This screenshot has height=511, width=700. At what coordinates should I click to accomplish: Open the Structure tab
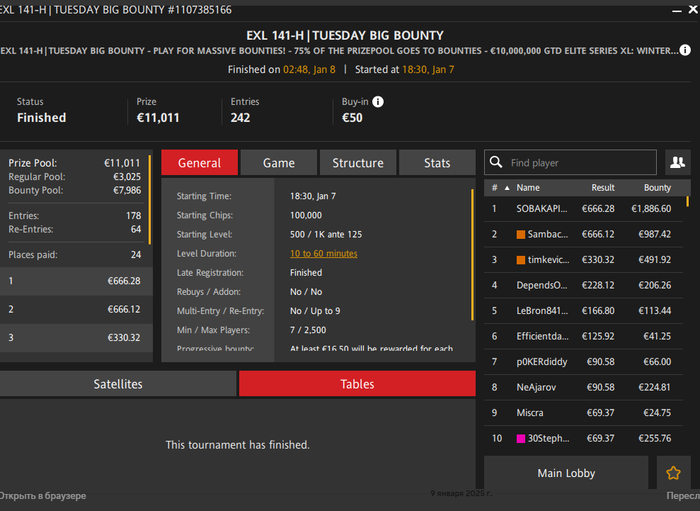pos(358,163)
